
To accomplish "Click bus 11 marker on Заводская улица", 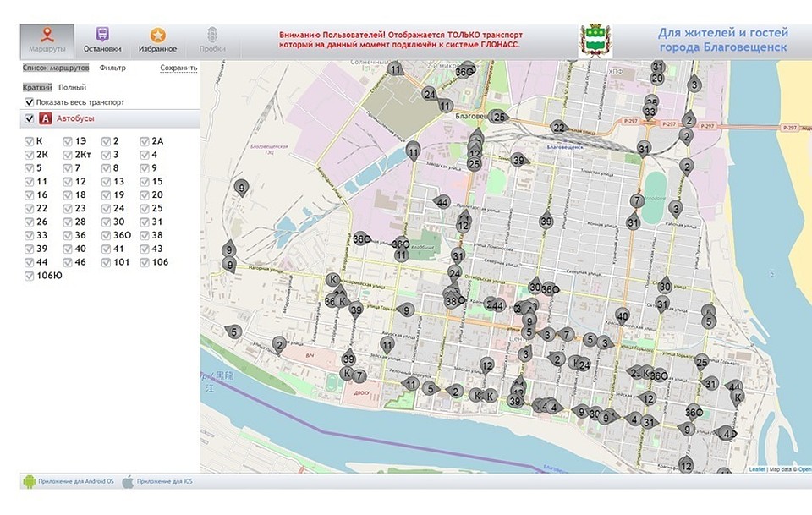I will coord(413,152).
